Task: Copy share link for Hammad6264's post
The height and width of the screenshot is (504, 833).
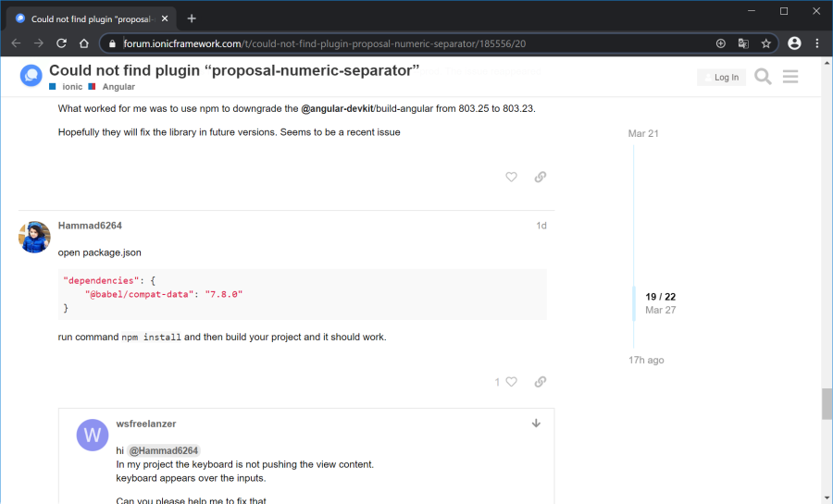Action: tap(541, 382)
